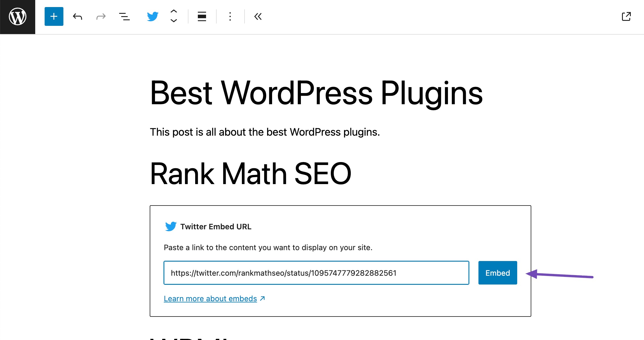The width and height of the screenshot is (644, 340).
Task: Click the Twitter block type icon in toolbar
Action: 153,16
